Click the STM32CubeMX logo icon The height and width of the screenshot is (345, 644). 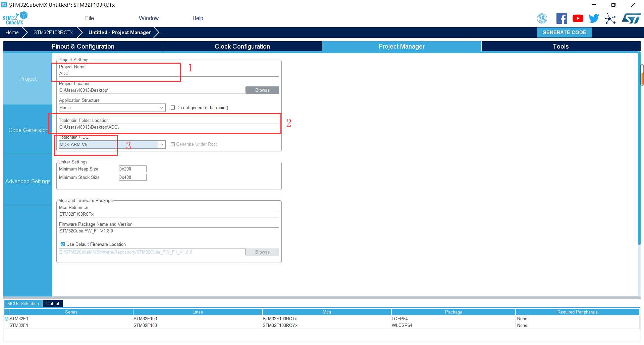pos(15,18)
